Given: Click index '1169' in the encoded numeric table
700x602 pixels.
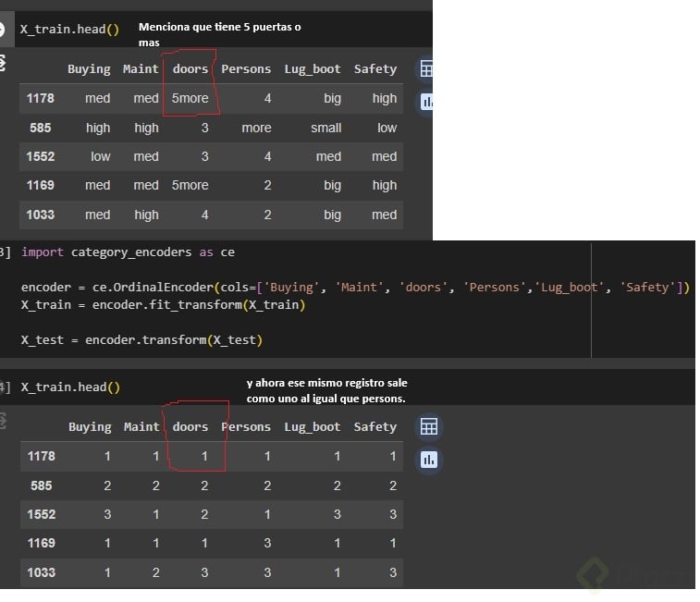Looking at the screenshot, I should 41,544.
